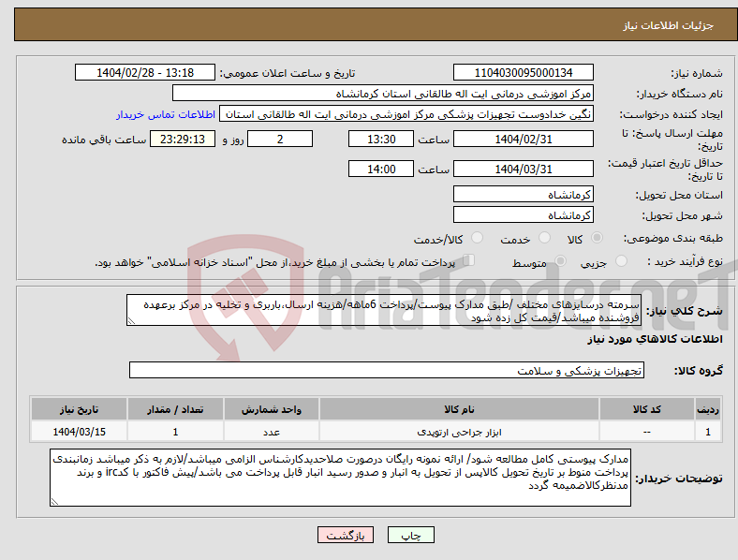Viewport: 738px width, 560px height.
Task: Click the ردیف column header
Action: tap(708, 409)
